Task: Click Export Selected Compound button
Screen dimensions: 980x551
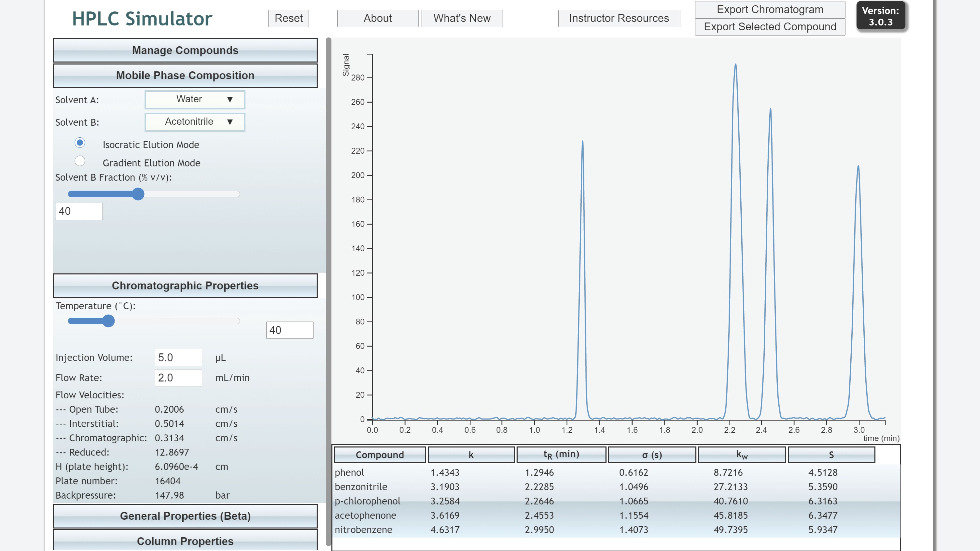Action: point(770,27)
